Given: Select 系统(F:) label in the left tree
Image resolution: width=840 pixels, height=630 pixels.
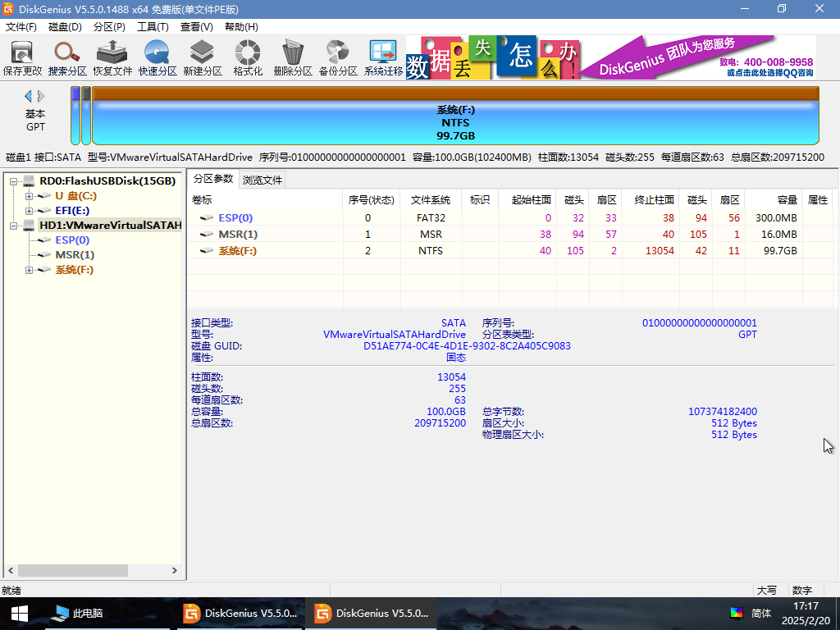Looking at the screenshot, I should (75, 269).
